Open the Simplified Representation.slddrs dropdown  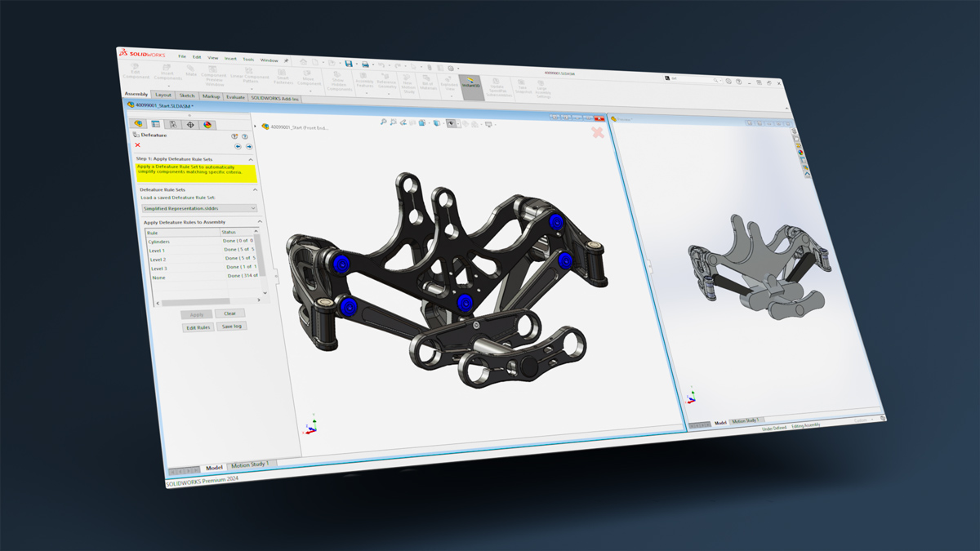199,208
